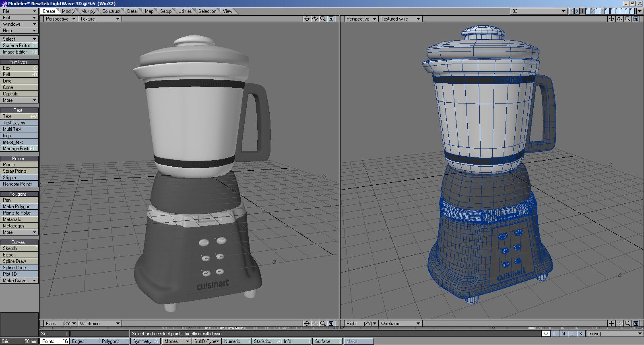Screen dimensions: 644x345
Task: Click rotate icon in top-left perspective viewport
Action: (x=315, y=19)
